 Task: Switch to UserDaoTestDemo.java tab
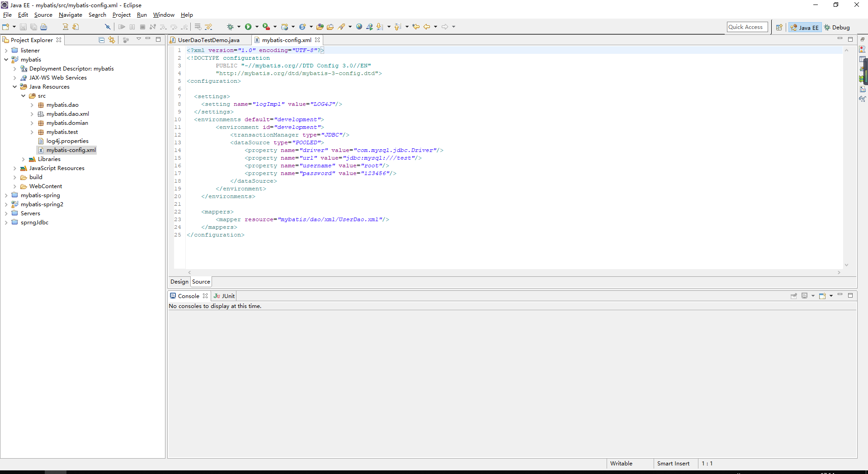tap(208, 40)
